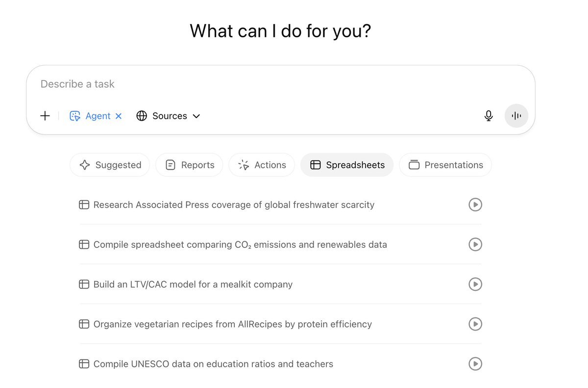Click the microphone dictation icon
Image resolution: width=588 pixels, height=388 pixels.
click(489, 116)
